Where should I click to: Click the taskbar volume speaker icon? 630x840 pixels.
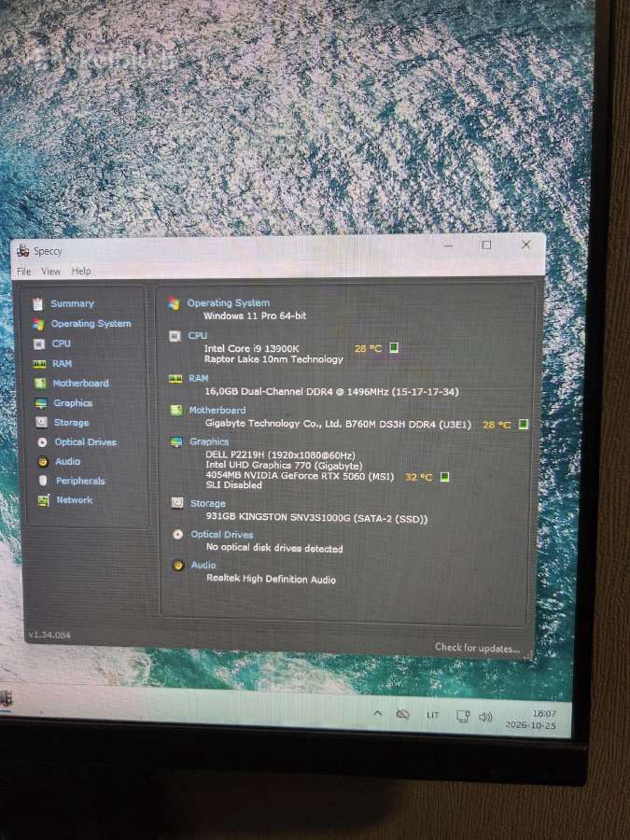click(485, 717)
